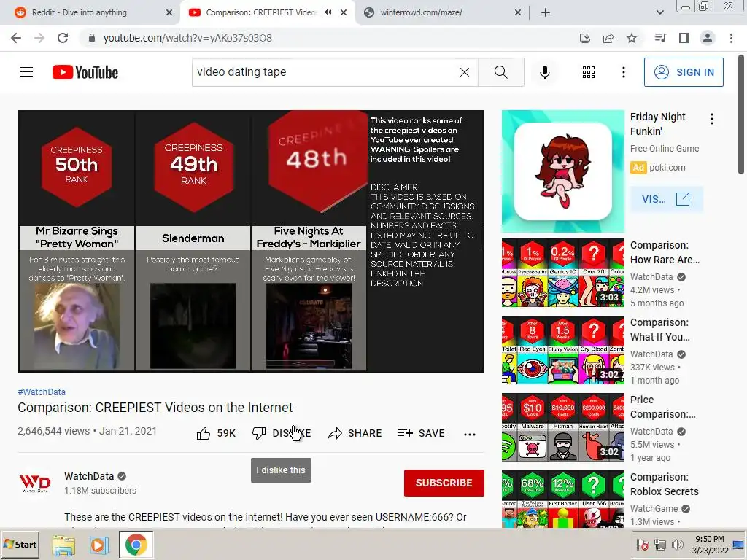The image size is (747, 560).
Task: Open Windows Explorer from taskbar
Action: [63, 545]
